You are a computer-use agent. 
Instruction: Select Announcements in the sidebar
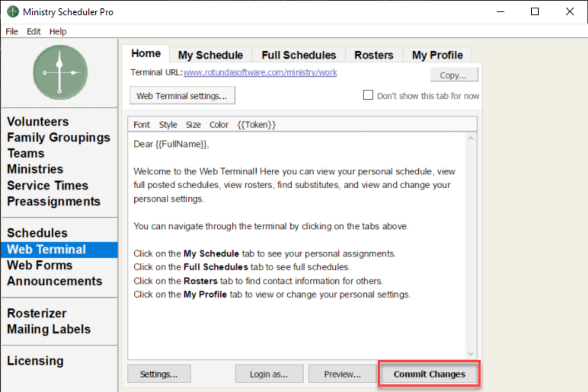[54, 281]
